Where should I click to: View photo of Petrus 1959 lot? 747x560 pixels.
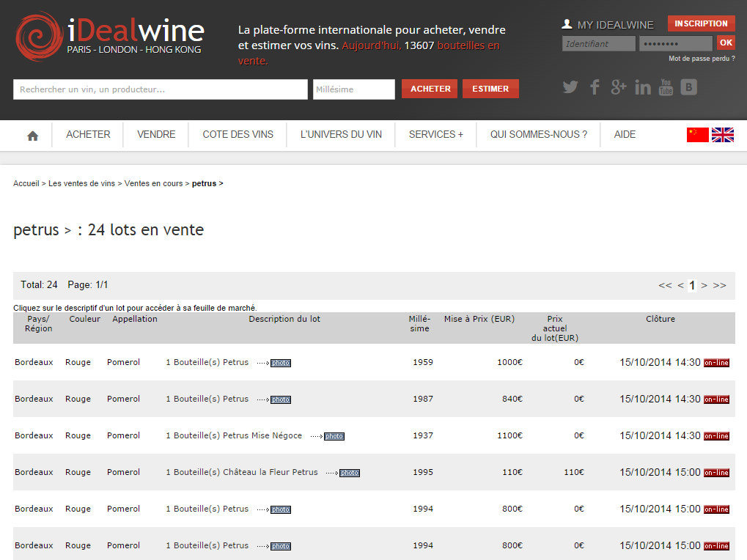[x=281, y=363]
